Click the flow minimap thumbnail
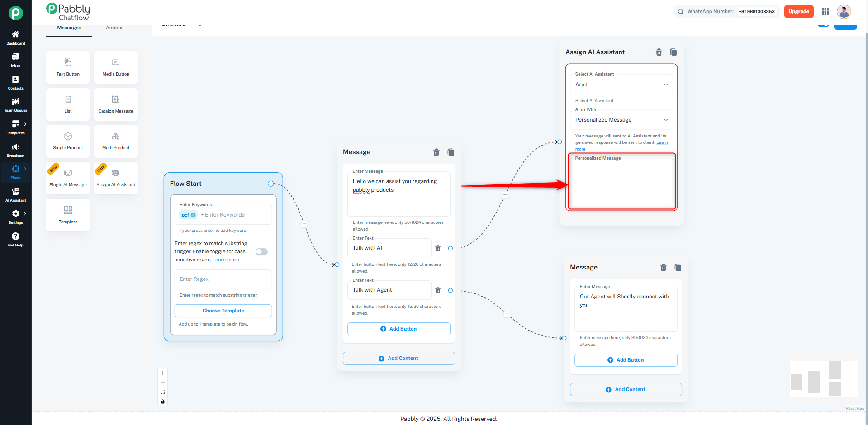The image size is (868, 425). pyautogui.click(x=824, y=379)
